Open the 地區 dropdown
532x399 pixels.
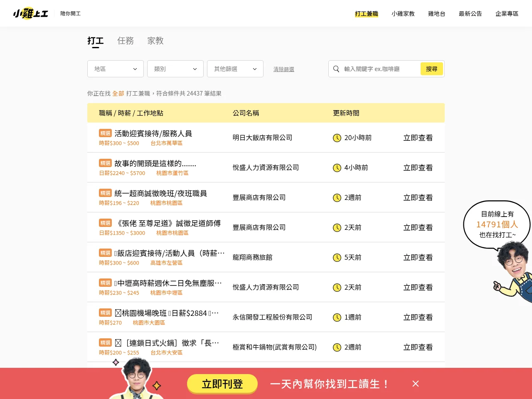click(116, 69)
